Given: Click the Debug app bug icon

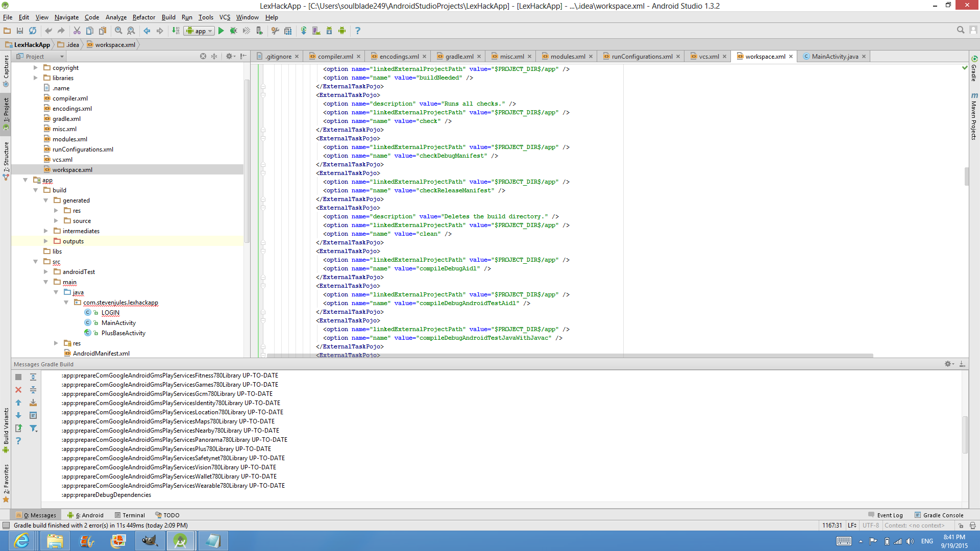Looking at the screenshot, I should (233, 31).
